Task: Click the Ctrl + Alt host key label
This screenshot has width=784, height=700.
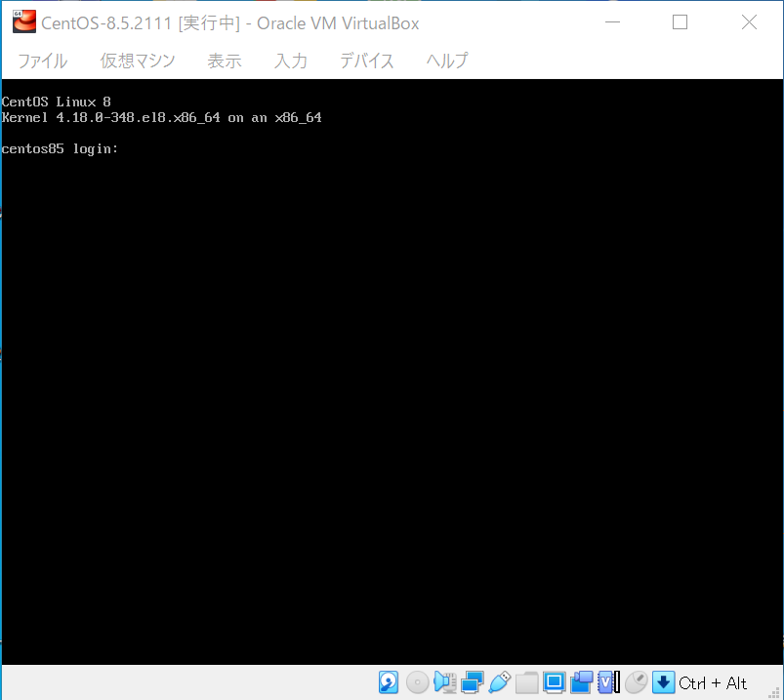Action: [x=713, y=683]
